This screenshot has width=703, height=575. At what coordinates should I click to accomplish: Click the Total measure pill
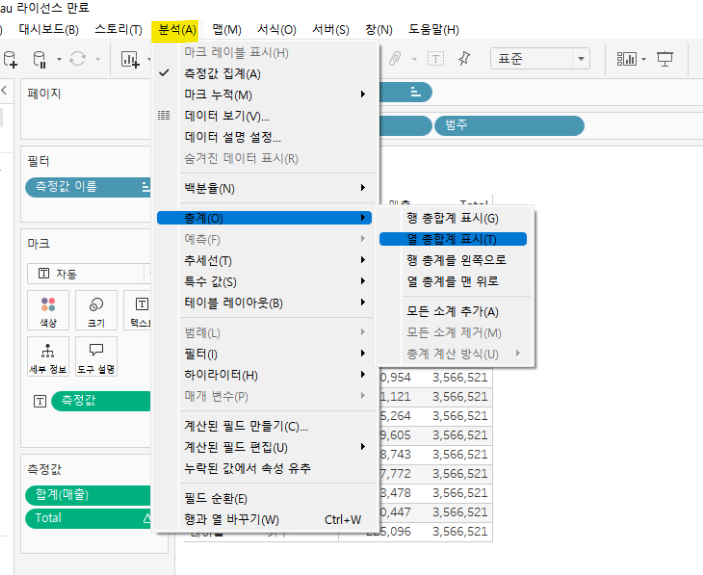point(88,518)
